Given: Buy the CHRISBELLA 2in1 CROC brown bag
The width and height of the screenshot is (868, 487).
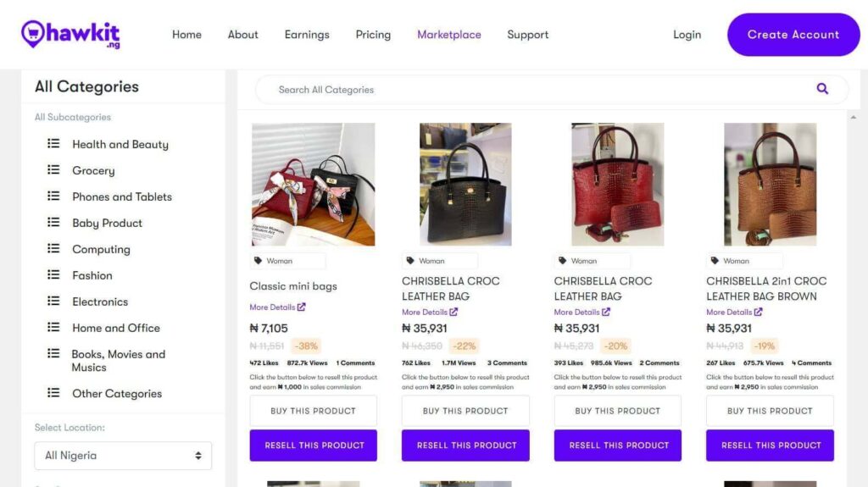Looking at the screenshot, I should click(x=770, y=411).
